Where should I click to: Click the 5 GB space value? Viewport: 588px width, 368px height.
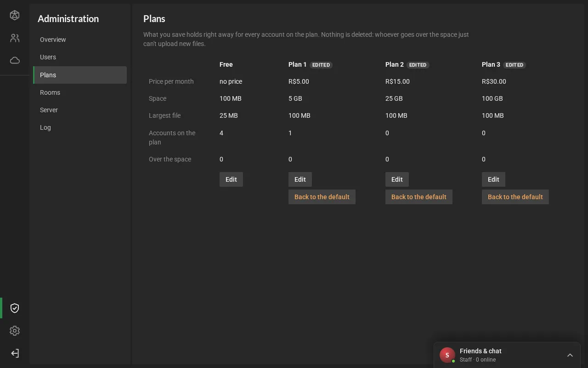pos(295,98)
